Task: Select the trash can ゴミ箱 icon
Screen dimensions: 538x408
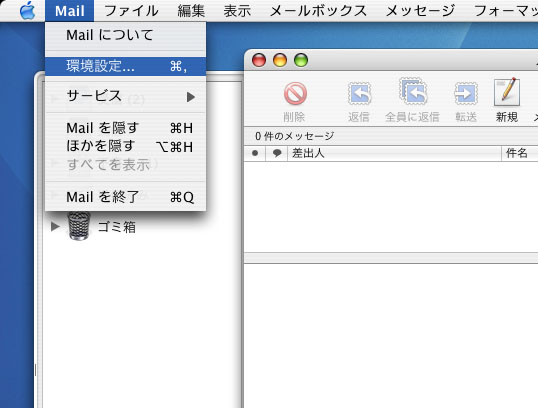Action: (x=79, y=226)
